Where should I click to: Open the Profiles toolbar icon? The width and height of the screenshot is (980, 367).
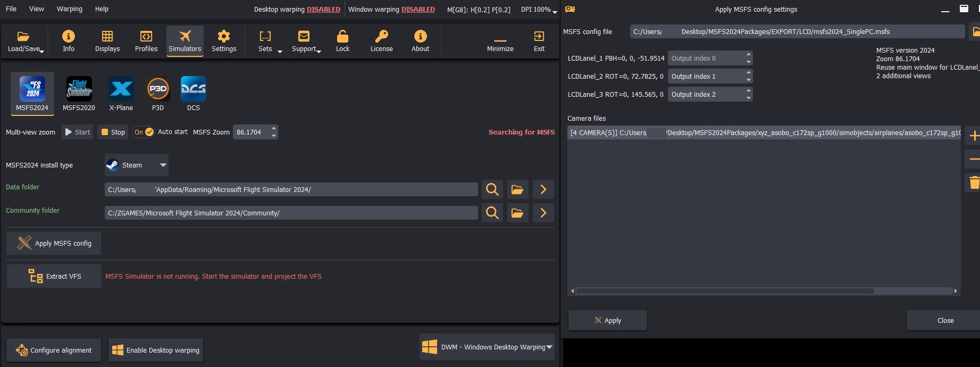click(146, 41)
